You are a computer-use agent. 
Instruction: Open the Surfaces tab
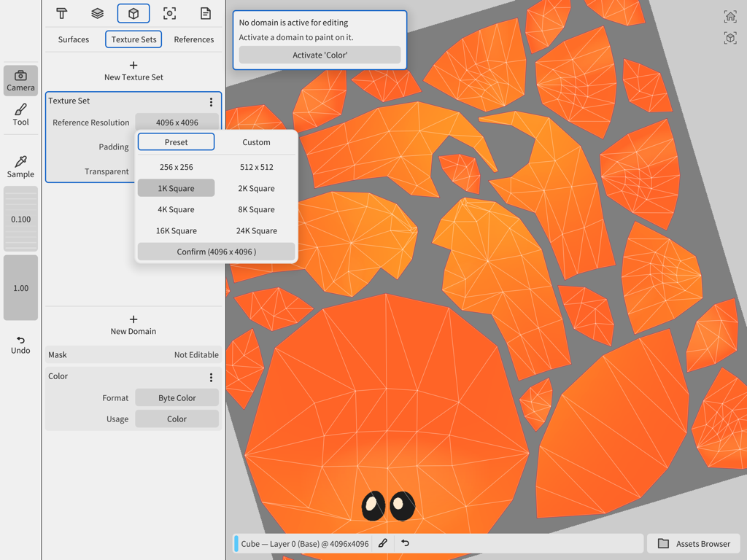pos(73,39)
